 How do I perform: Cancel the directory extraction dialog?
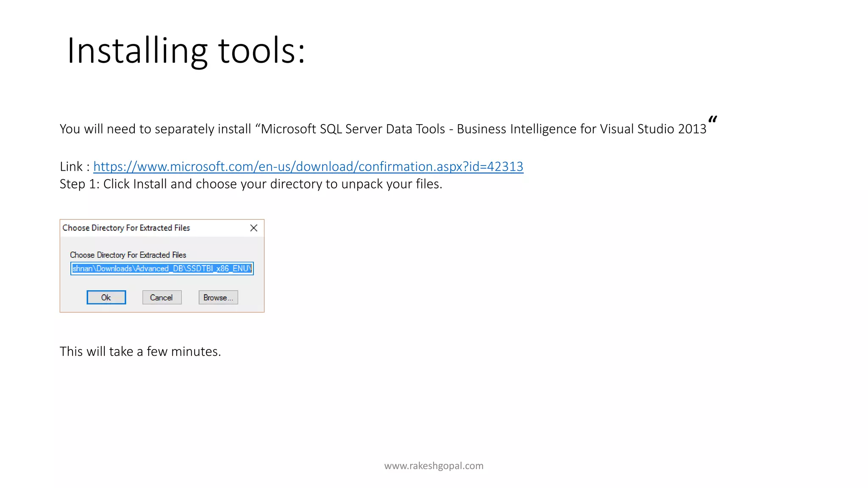coord(162,297)
